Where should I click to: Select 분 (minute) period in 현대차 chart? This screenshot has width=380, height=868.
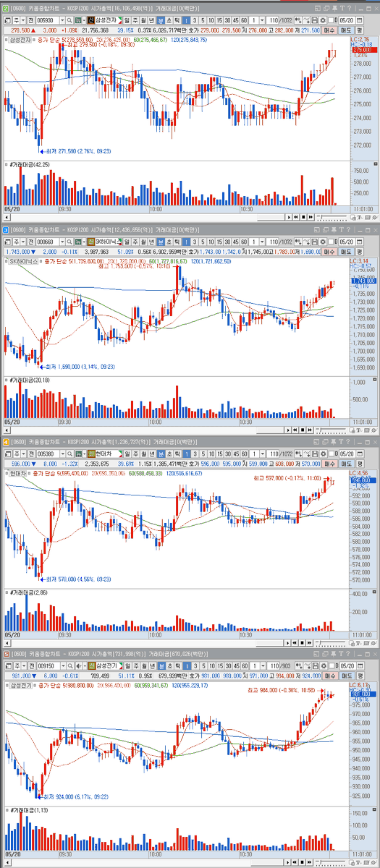click(160, 452)
